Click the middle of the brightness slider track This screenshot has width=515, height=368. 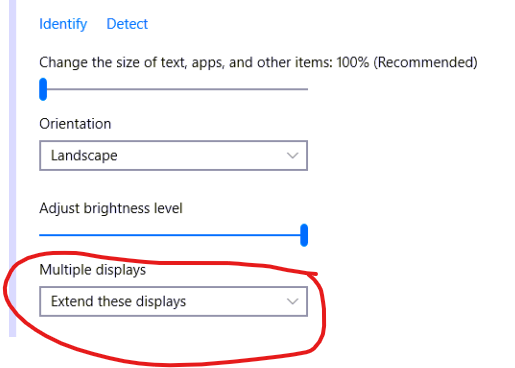coord(173,235)
